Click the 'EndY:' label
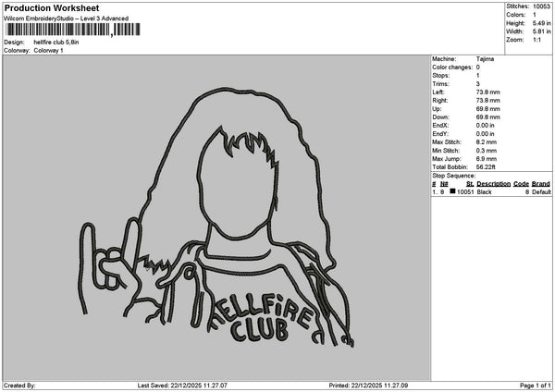555x392 pixels. tap(439, 134)
